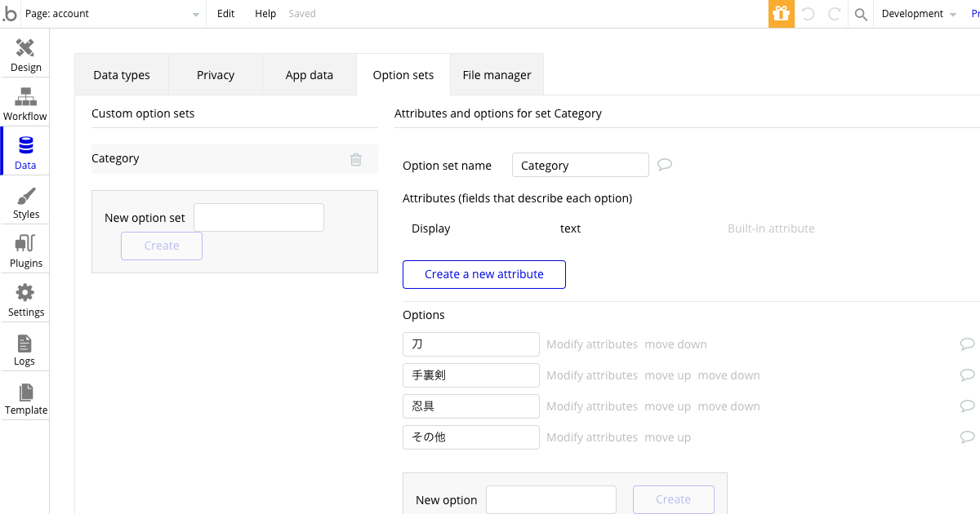This screenshot has height=514, width=980.
Task: Open the search magnifier icon
Action: tap(860, 14)
